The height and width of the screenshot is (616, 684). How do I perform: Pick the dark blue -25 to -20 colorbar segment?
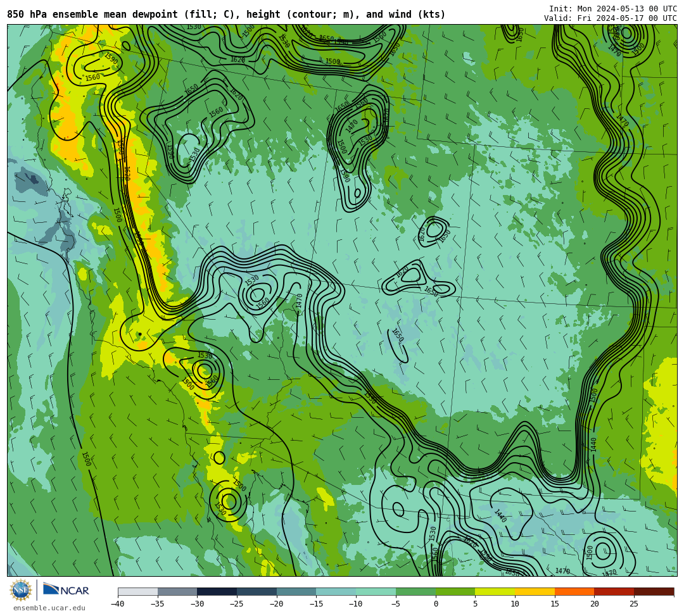pyautogui.click(x=256, y=591)
